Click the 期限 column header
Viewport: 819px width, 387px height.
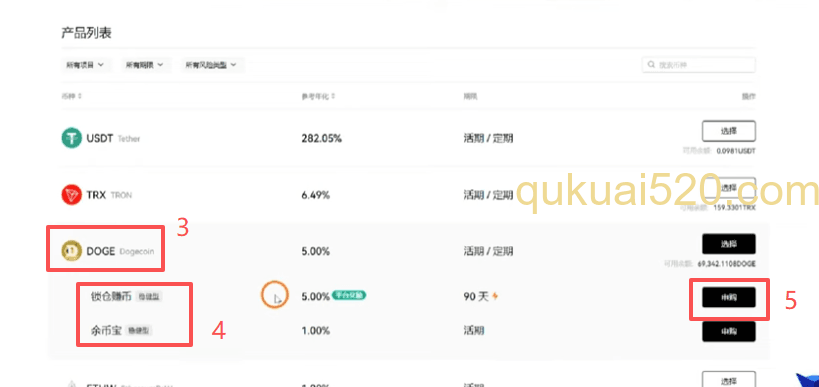pyautogui.click(x=470, y=96)
